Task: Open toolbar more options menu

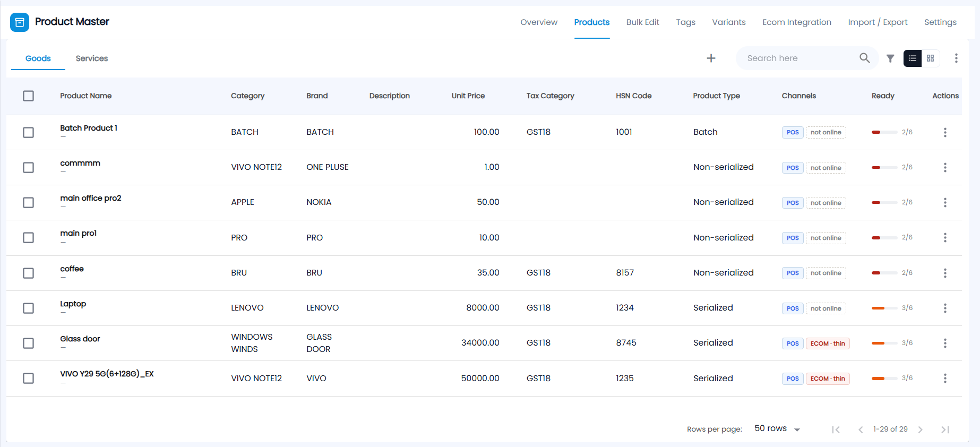Action: 956,58
